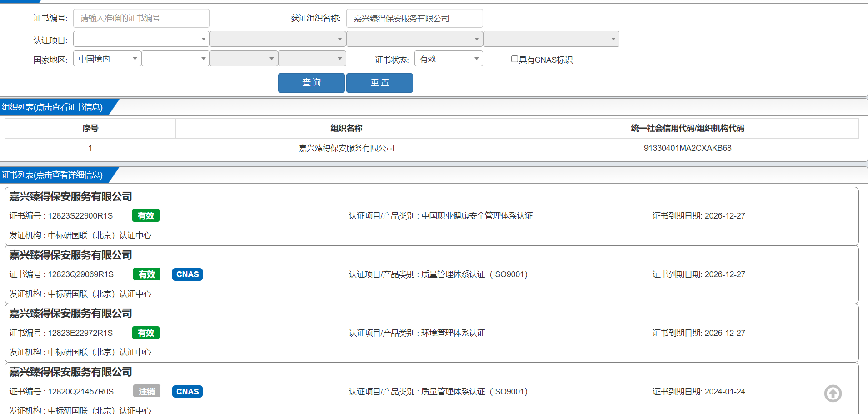Click the 重置 reset button

coord(379,83)
